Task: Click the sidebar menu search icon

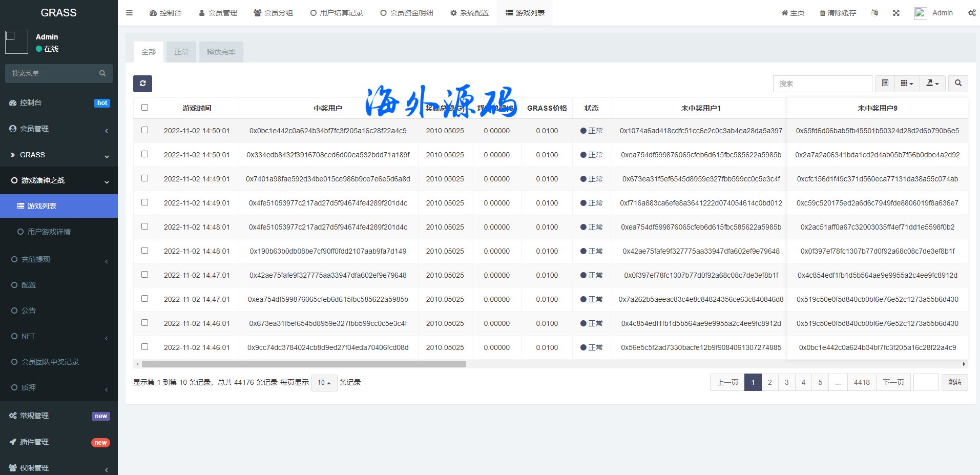Action: point(102,73)
